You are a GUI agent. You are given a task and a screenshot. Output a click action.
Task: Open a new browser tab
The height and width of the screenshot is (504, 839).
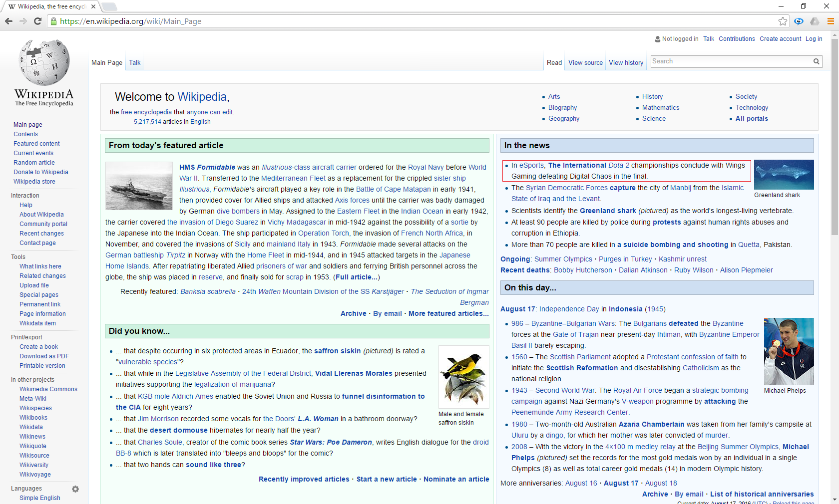pyautogui.click(x=109, y=6)
